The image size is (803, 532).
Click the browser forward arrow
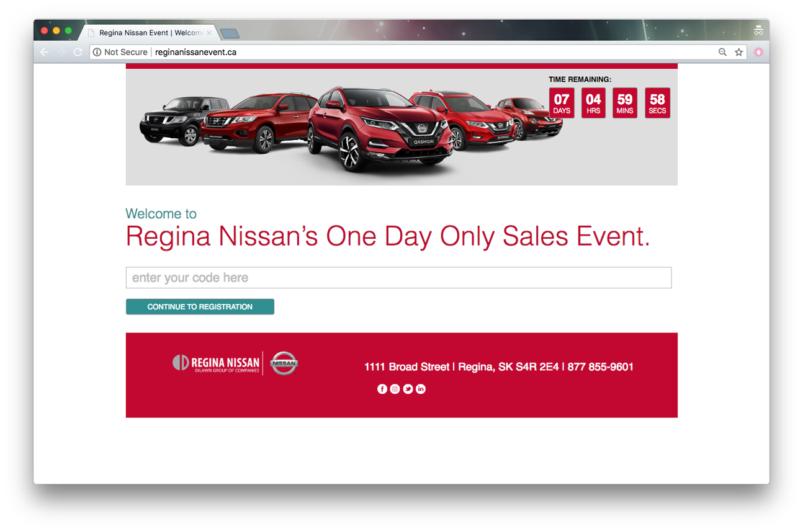coord(61,52)
